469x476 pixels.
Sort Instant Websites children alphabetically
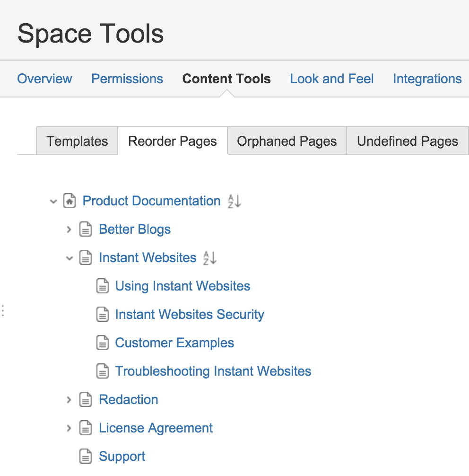tap(210, 258)
